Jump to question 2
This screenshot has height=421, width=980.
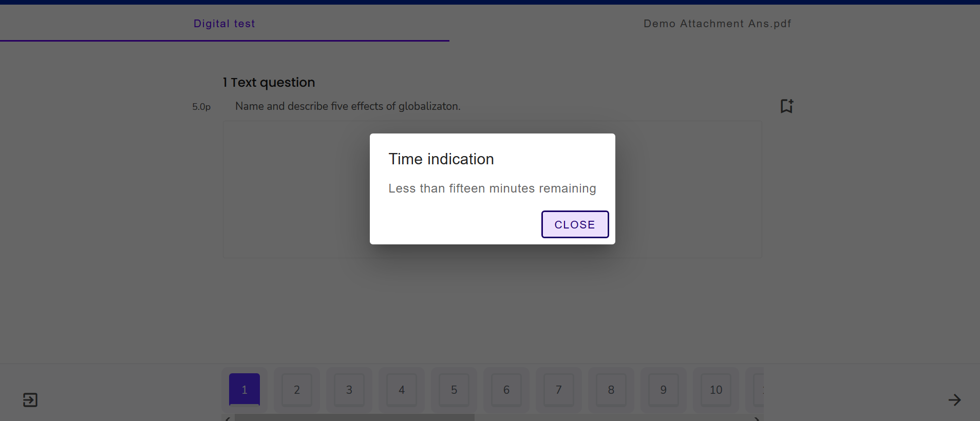297,390
